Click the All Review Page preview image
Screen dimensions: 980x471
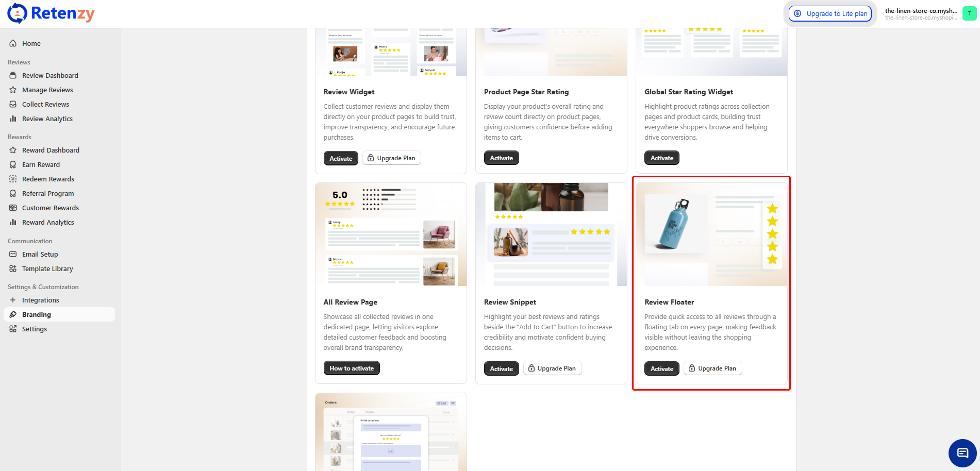tap(391, 234)
